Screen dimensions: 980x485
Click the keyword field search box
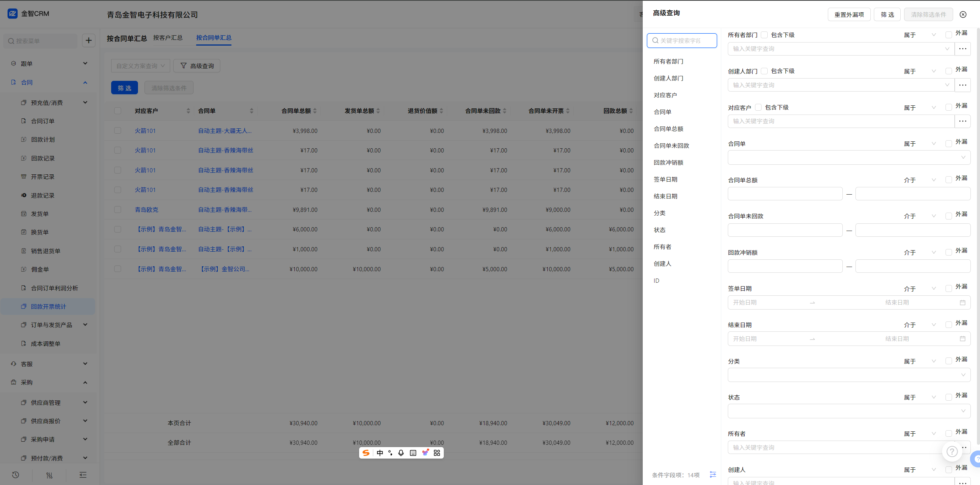pos(682,41)
